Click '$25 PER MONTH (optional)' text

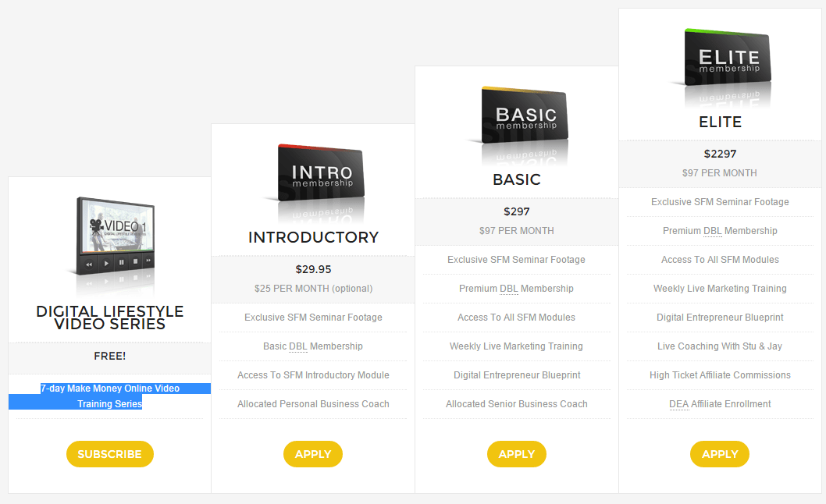click(x=313, y=289)
